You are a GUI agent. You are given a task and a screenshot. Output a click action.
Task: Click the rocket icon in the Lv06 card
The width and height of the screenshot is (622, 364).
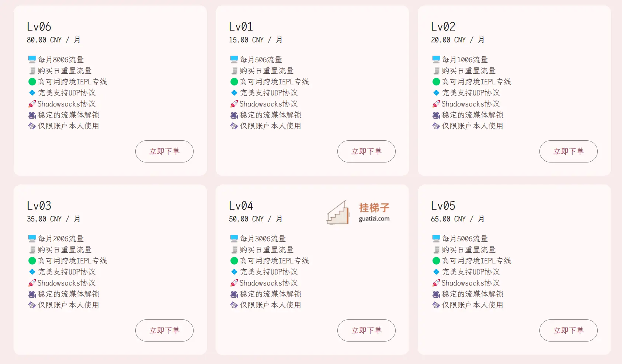click(32, 104)
